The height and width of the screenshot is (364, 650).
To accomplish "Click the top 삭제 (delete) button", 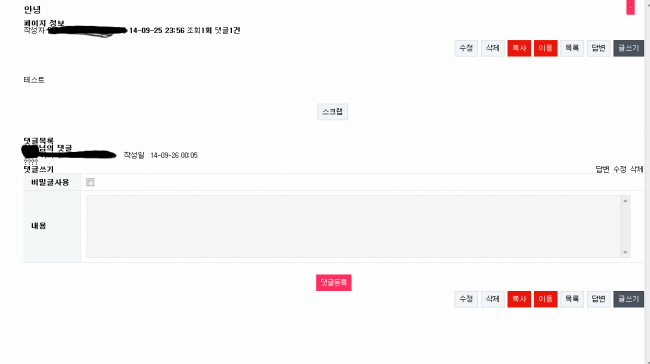I will [x=492, y=48].
